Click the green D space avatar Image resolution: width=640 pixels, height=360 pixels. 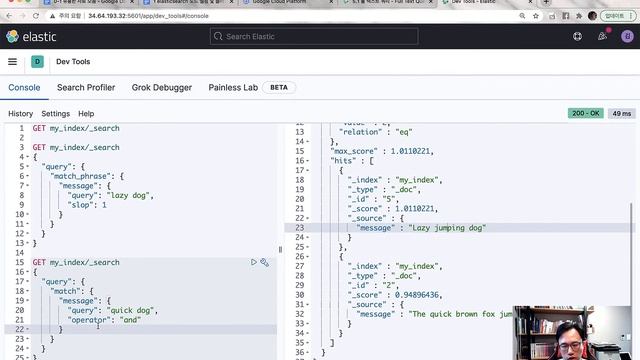[38, 62]
